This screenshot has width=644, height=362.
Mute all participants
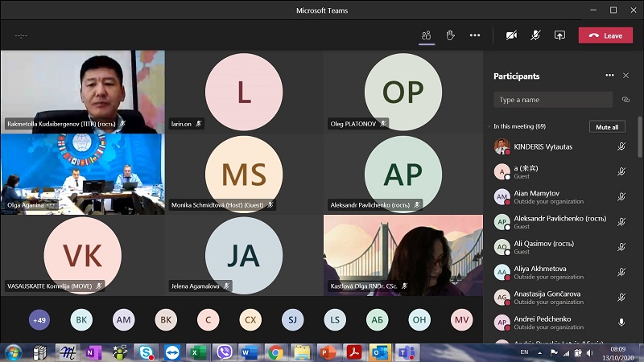tap(607, 127)
